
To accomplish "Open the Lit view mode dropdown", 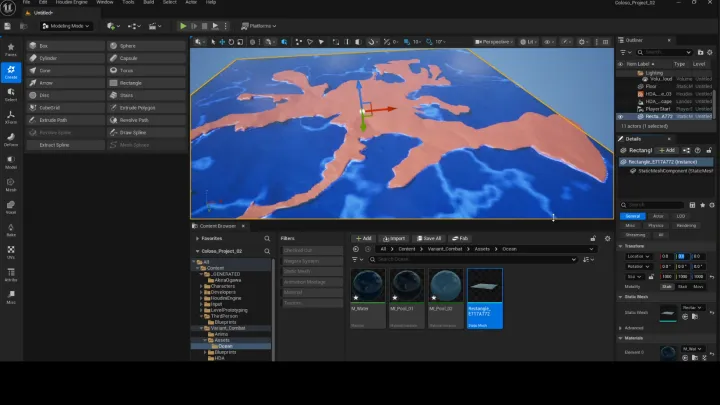I will [529, 42].
